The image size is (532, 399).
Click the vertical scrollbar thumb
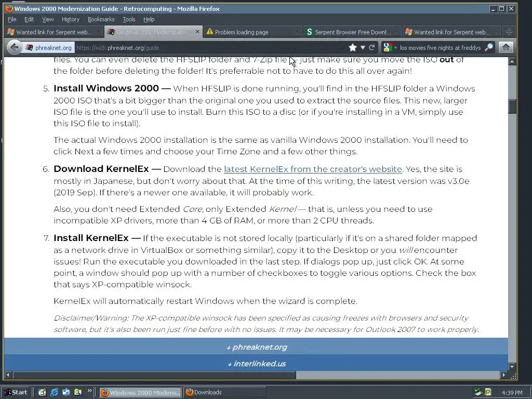point(512,107)
